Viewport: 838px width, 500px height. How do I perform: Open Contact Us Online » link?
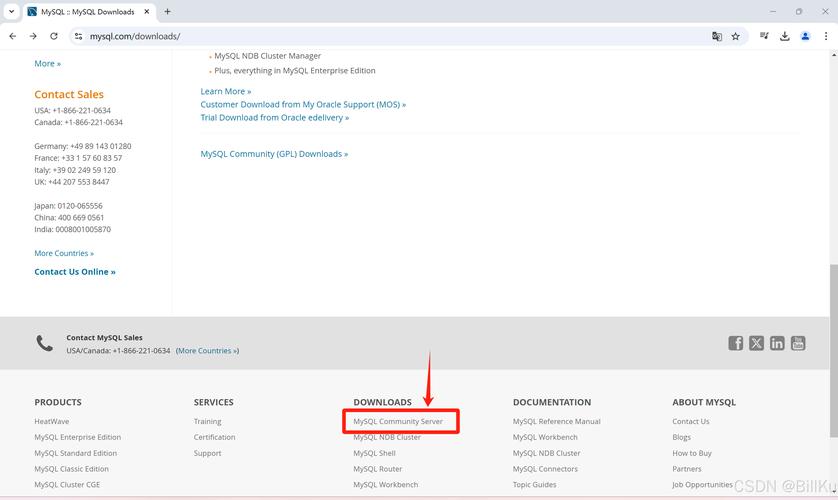(75, 272)
